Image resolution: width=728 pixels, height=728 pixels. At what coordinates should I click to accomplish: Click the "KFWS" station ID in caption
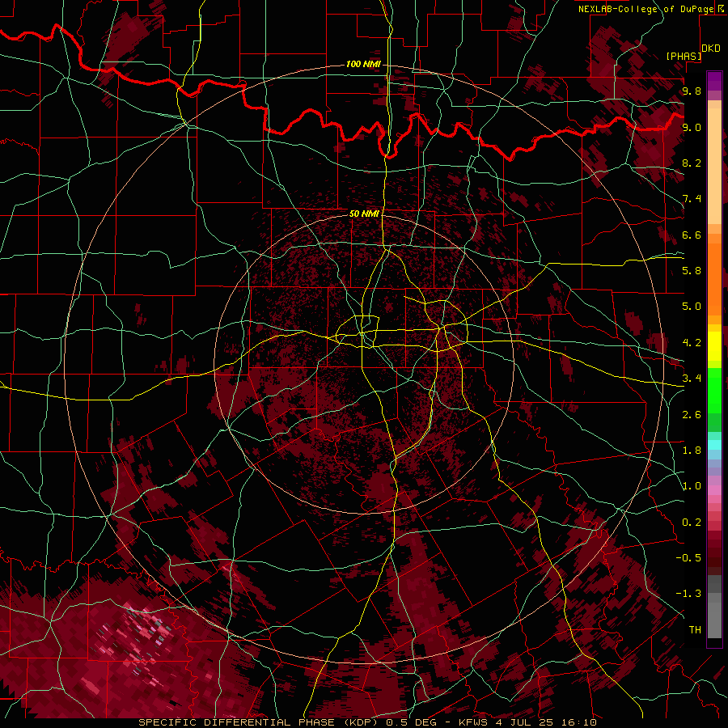(475, 722)
